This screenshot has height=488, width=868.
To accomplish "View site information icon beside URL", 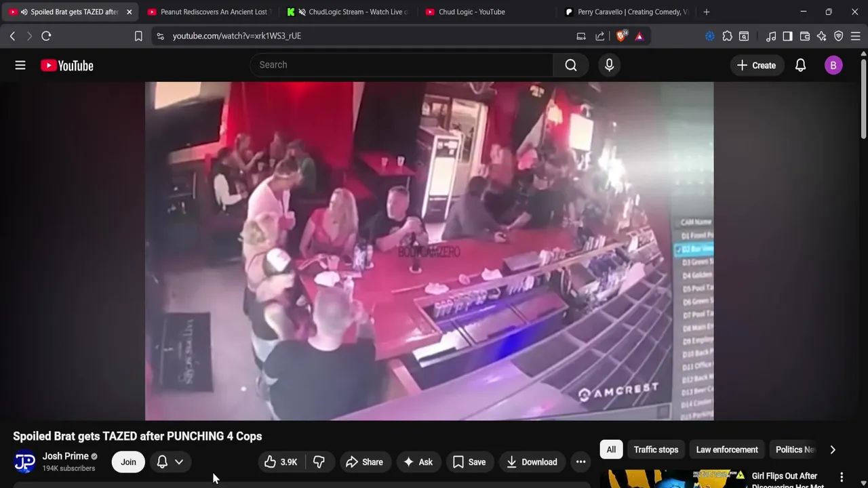I will point(160,36).
